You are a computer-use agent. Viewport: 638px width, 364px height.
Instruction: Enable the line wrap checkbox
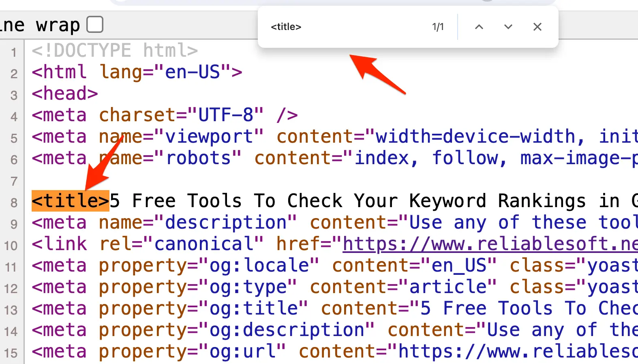point(95,24)
